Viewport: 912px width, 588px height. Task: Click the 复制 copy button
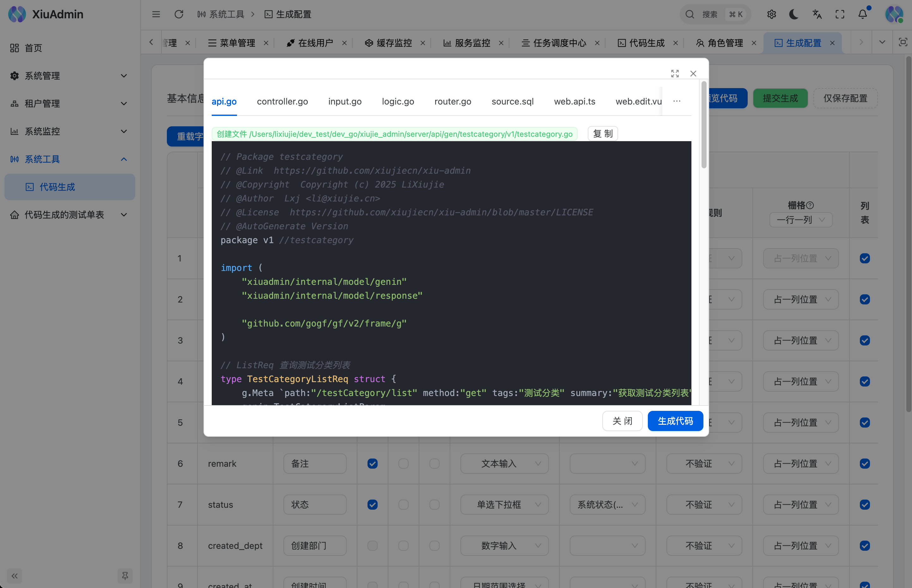tap(603, 134)
